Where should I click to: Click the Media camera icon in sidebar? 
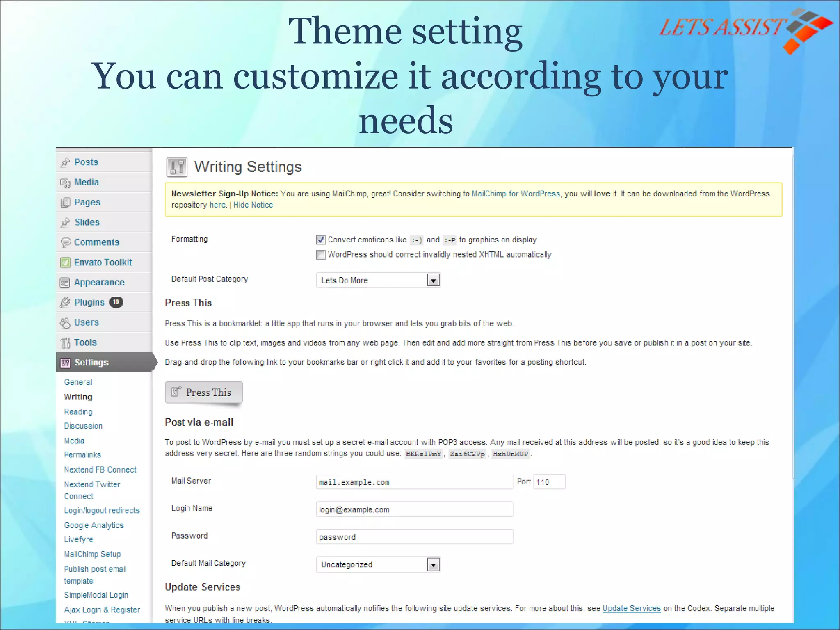(x=65, y=183)
